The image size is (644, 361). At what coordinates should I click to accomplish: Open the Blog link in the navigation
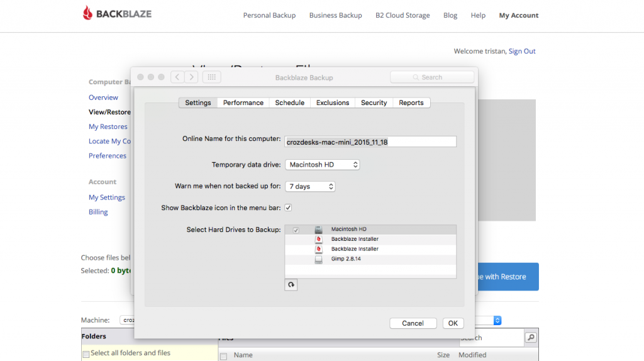point(450,15)
